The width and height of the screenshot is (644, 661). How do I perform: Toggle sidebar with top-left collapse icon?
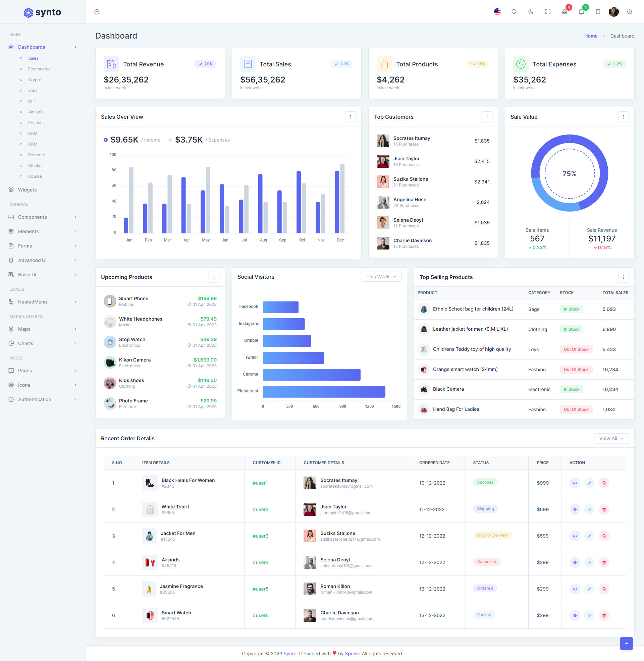[97, 12]
